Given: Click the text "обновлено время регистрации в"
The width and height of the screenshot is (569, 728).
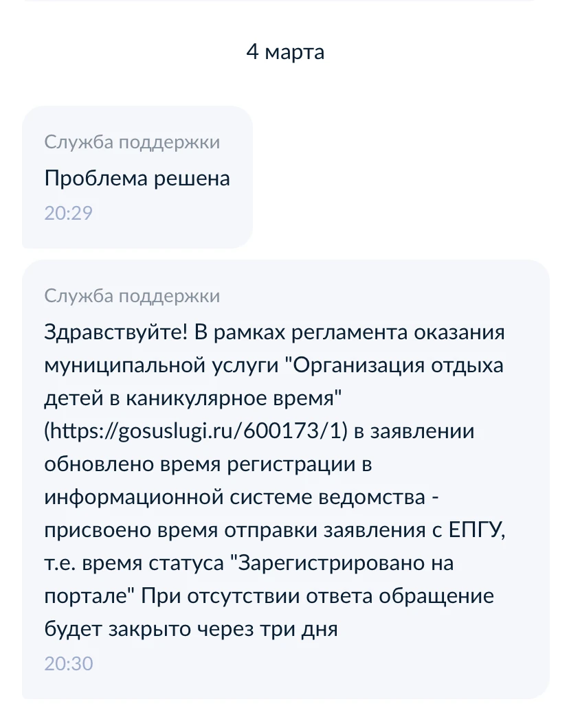Looking at the screenshot, I should coord(208,464).
